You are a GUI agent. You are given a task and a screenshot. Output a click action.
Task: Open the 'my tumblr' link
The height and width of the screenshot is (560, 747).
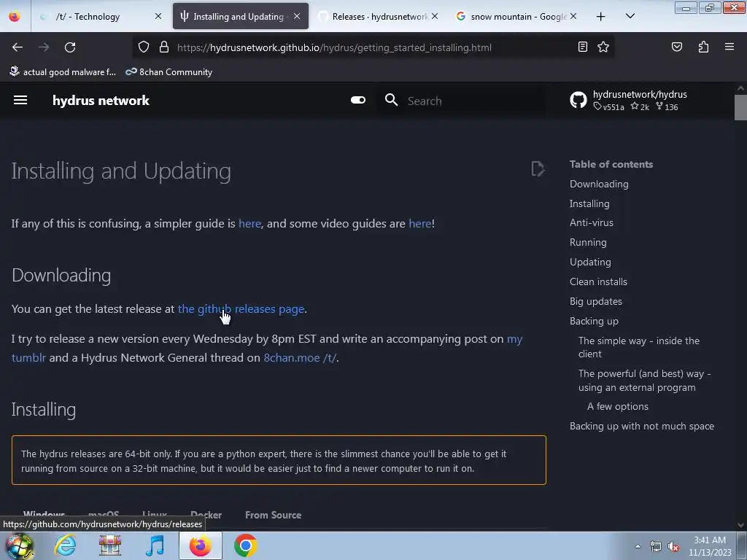point(514,339)
